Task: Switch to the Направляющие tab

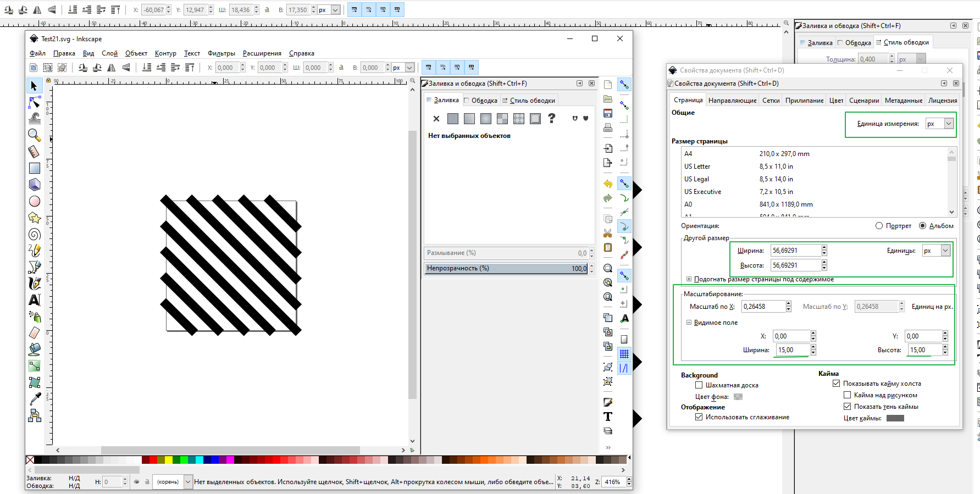Action: [x=732, y=101]
